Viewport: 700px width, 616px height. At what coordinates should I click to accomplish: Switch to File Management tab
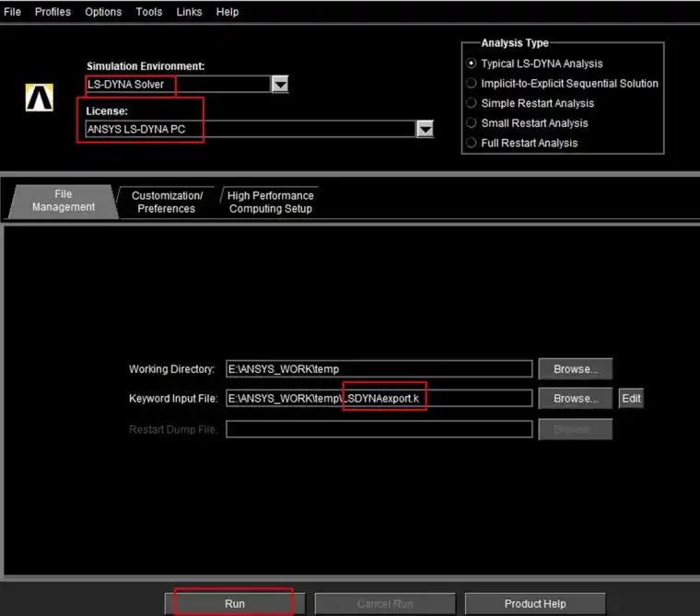click(64, 201)
